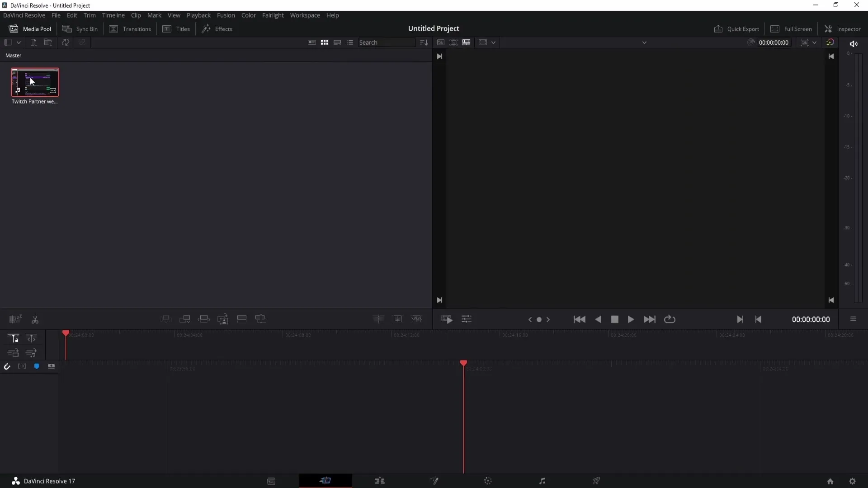Open the Fast Review icon
The image size is (868, 488).
tap(447, 319)
